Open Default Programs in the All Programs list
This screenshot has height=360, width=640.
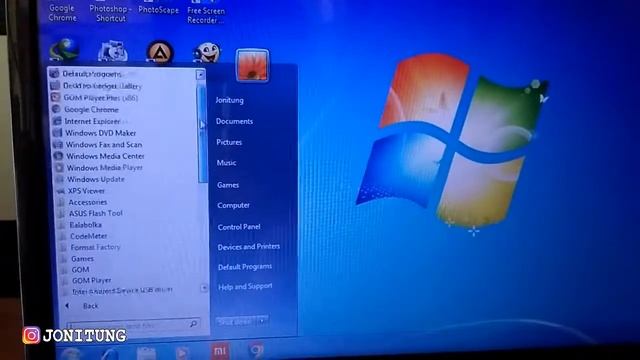(92, 74)
